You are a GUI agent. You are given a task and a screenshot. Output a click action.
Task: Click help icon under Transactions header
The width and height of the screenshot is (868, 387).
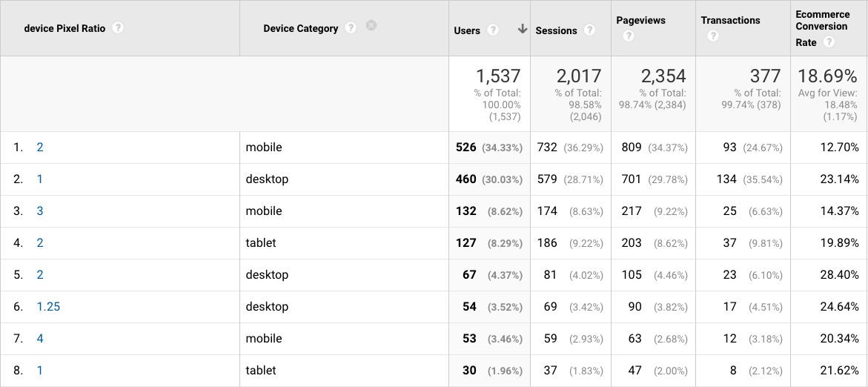pyautogui.click(x=712, y=36)
